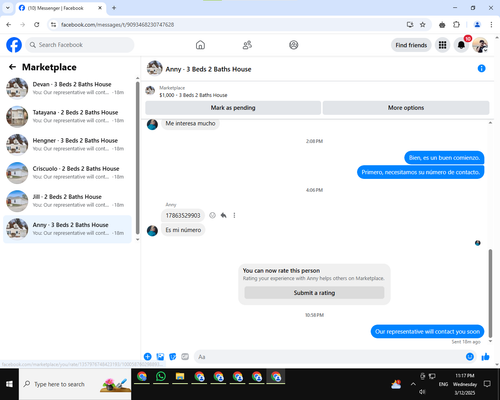Open more menu for phone number message
The width and height of the screenshot is (500, 400).
[234, 215]
